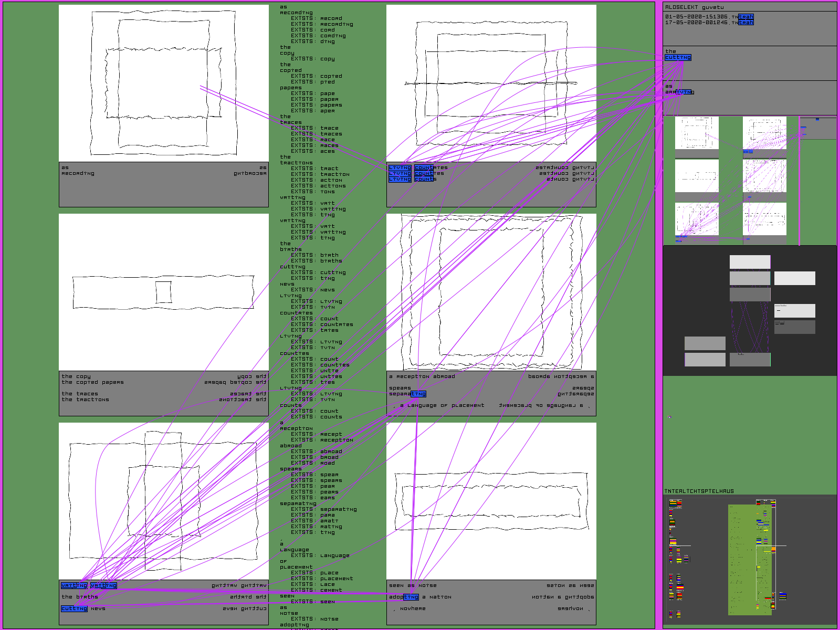
Task: Click 'the copied papers' caption text
Action: tap(92, 382)
